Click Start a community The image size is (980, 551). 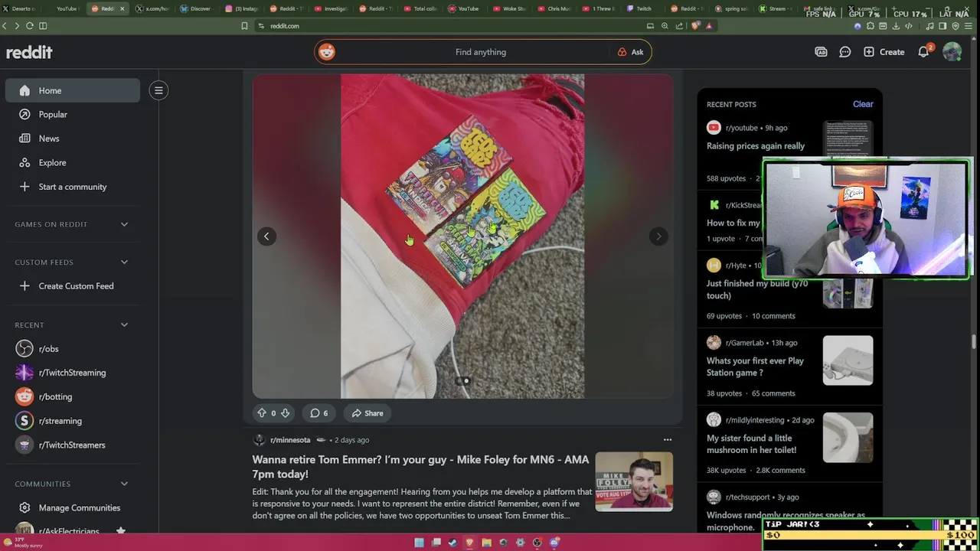coord(72,187)
